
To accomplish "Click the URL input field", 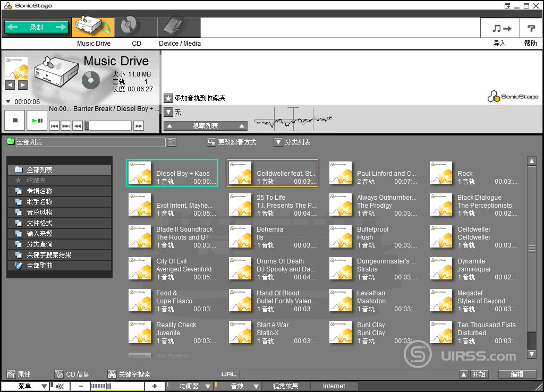I will coord(350,374).
